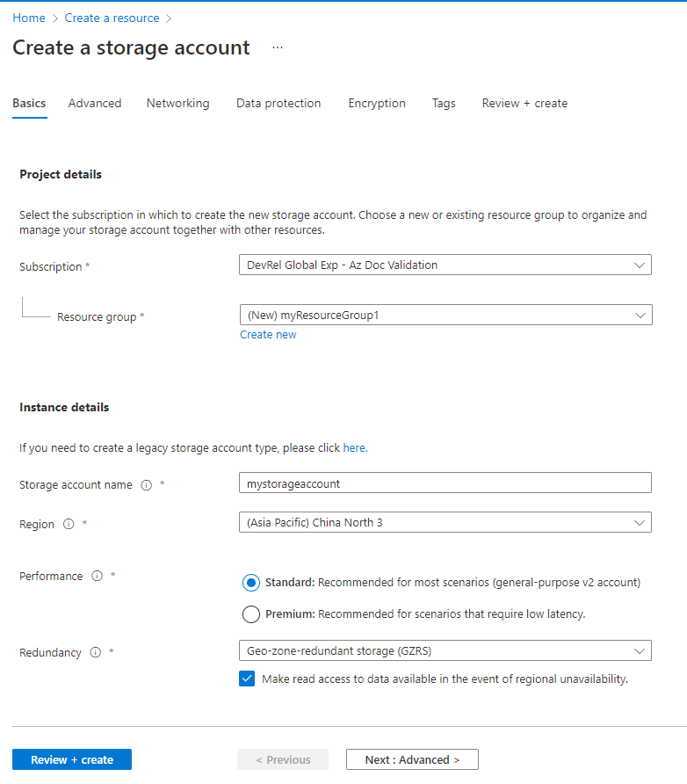Switch to the Advanced tab
Image resolution: width=687 pixels, height=784 pixels.
click(95, 103)
